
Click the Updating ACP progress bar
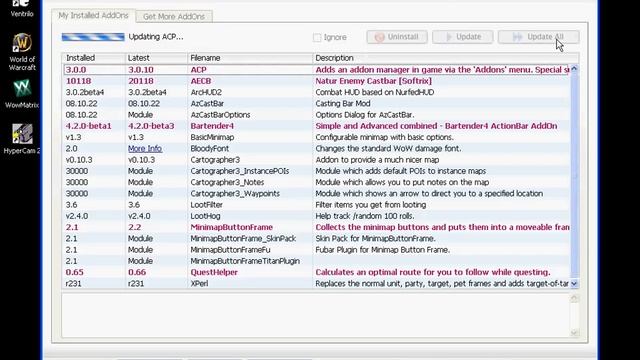click(93, 37)
